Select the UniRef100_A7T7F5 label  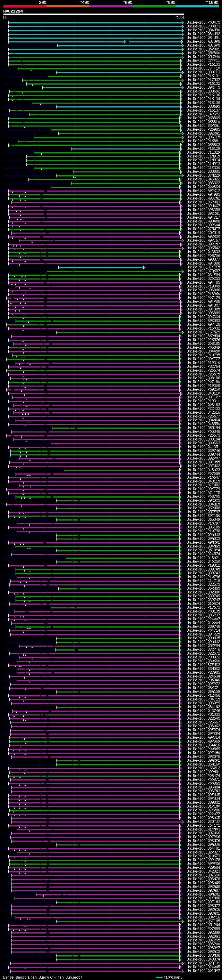click(x=203, y=267)
